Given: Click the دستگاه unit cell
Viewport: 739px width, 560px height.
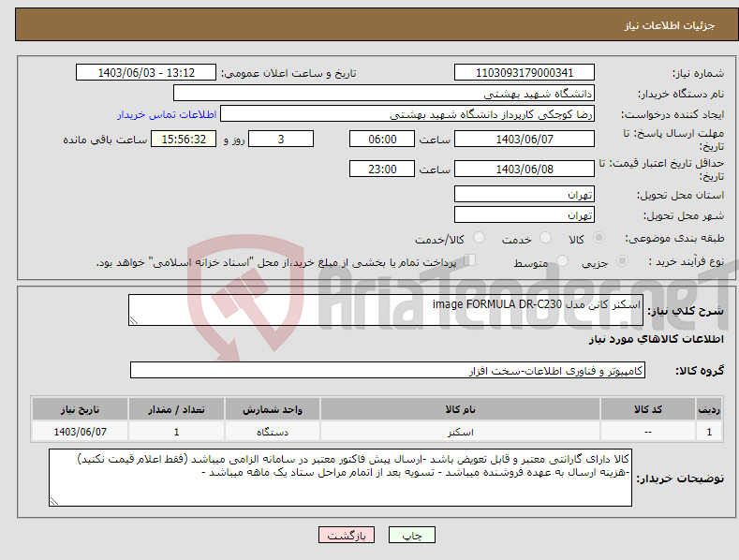Looking at the screenshot, I should click(273, 432).
